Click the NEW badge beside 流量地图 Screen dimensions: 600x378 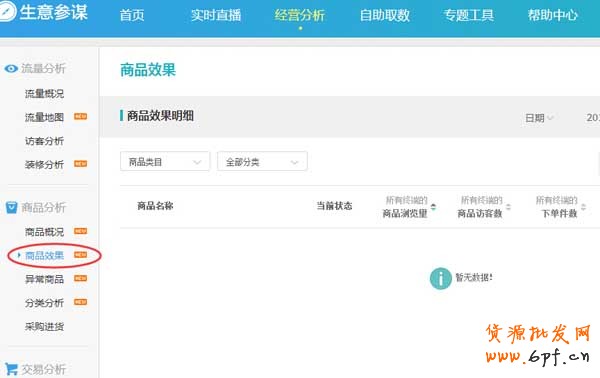[x=80, y=116]
